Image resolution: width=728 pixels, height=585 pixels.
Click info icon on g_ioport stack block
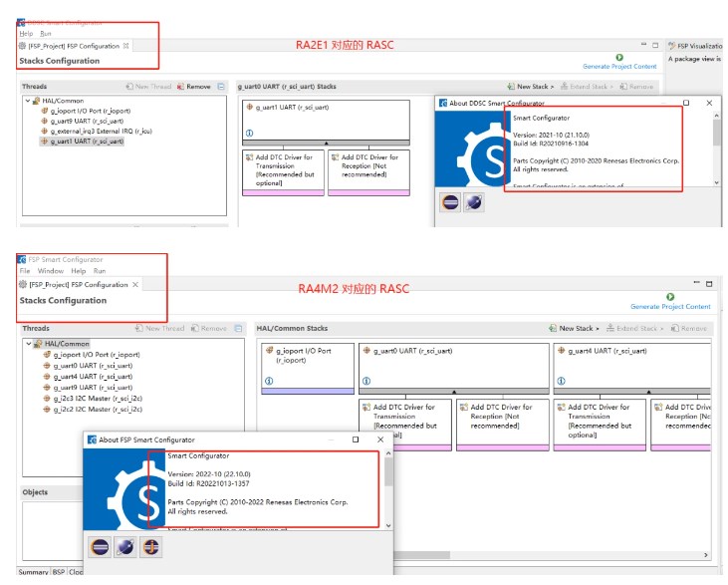pyautogui.click(x=269, y=381)
